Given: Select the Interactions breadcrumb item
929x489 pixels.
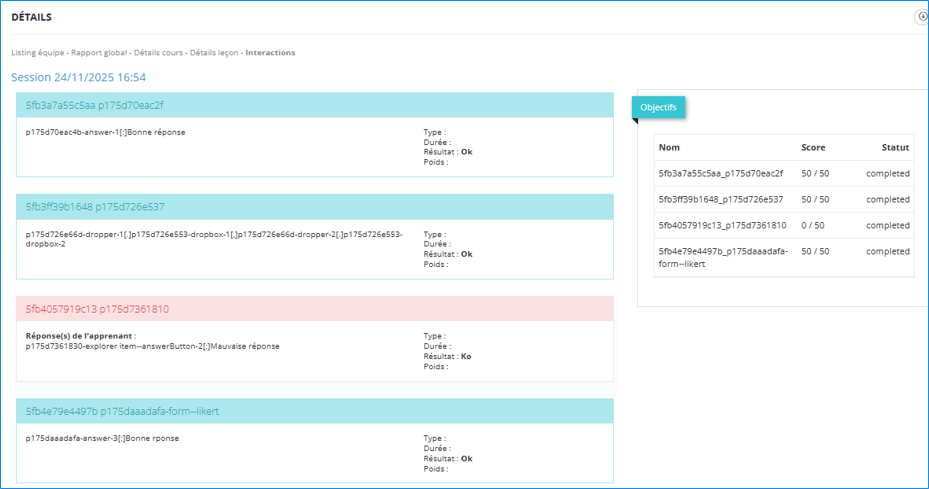Looking at the screenshot, I should (270, 53).
